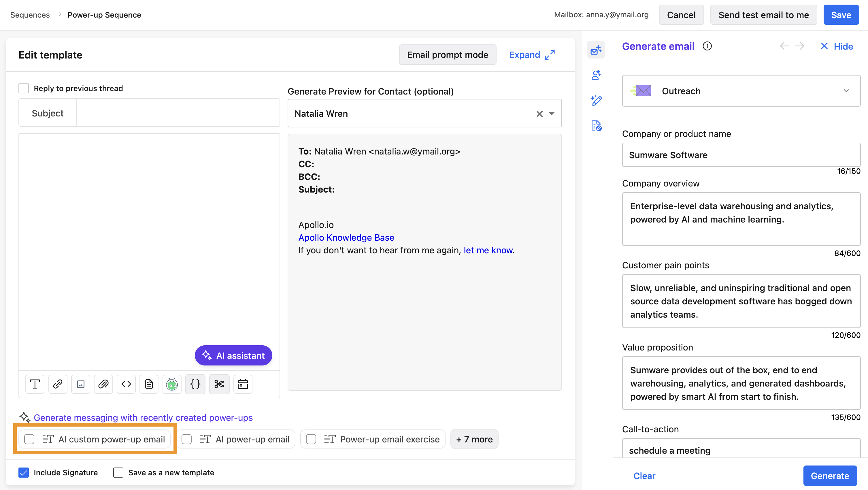868x490 pixels.
Task: Edit Company or product name field
Action: [x=741, y=155]
